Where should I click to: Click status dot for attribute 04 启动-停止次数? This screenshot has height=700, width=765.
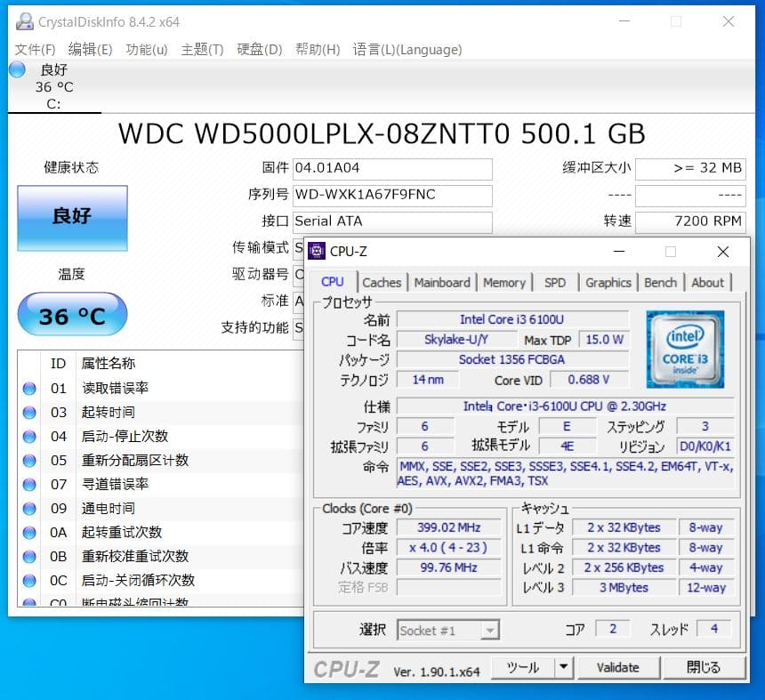(29, 437)
